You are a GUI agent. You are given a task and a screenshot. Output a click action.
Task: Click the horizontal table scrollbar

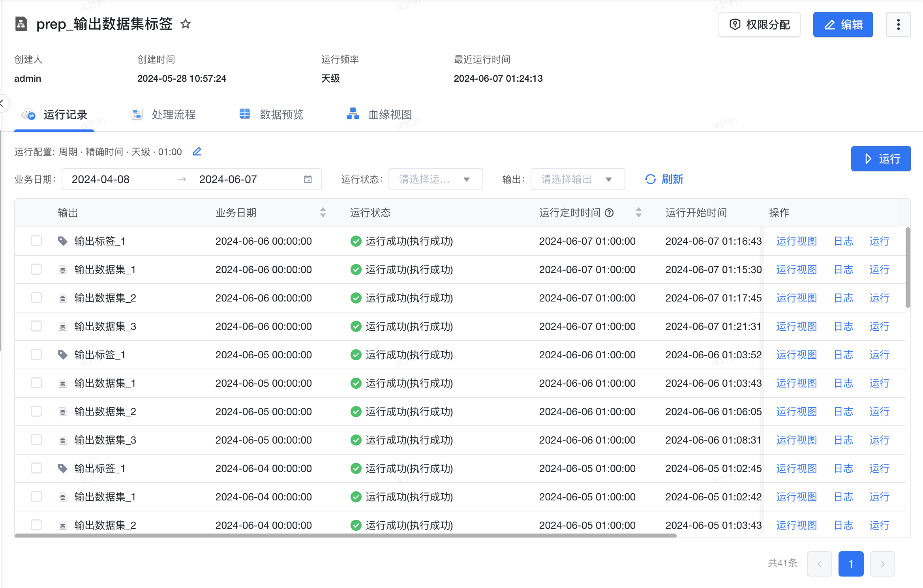tap(345, 536)
